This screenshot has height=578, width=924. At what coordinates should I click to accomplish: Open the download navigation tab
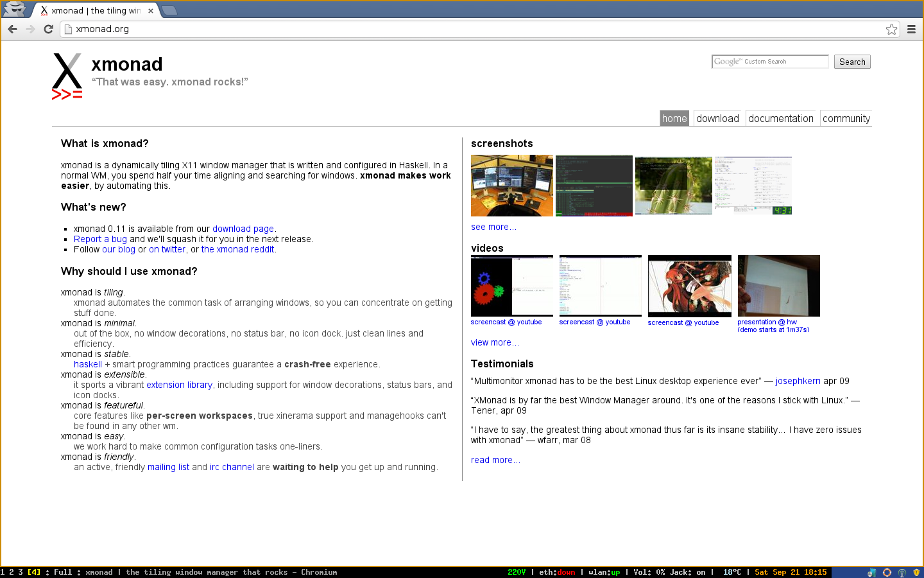(x=717, y=118)
